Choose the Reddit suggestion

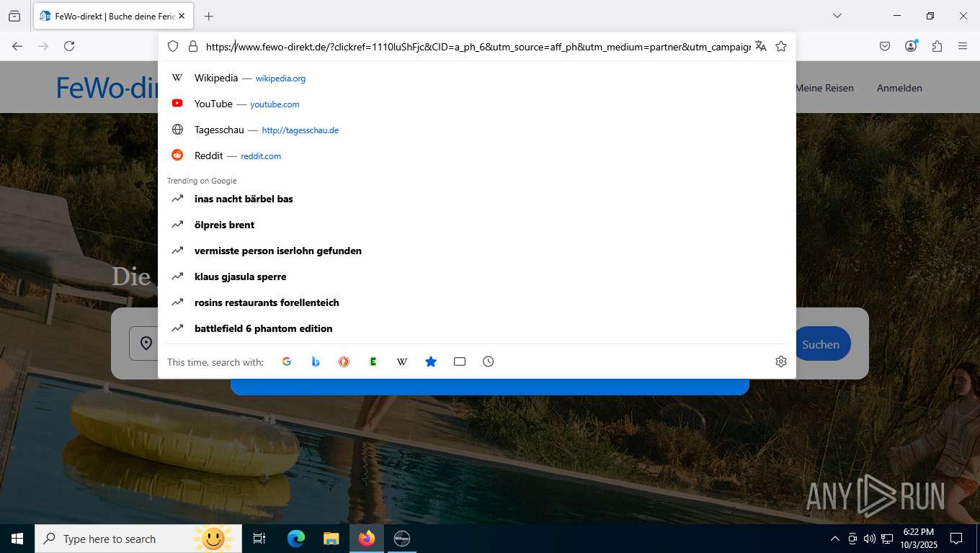tap(477, 156)
